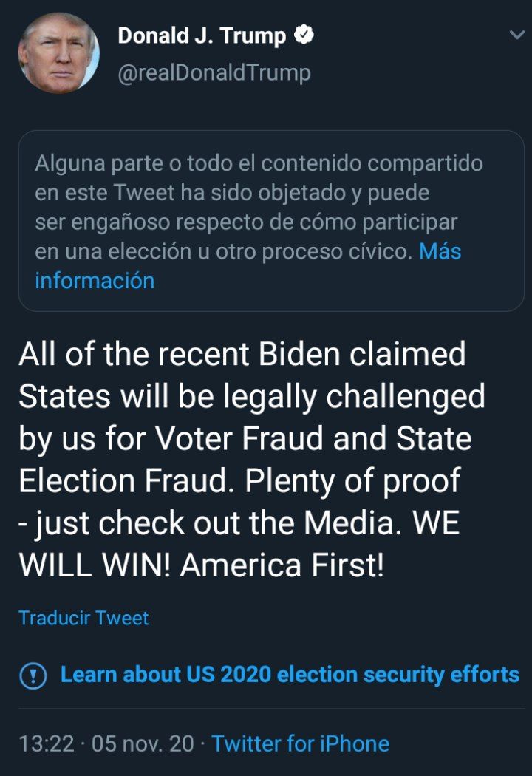This screenshot has height=776, width=532.
Task: Open Learn about US 2020 election security efforts
Action: (x=290, y=675)
